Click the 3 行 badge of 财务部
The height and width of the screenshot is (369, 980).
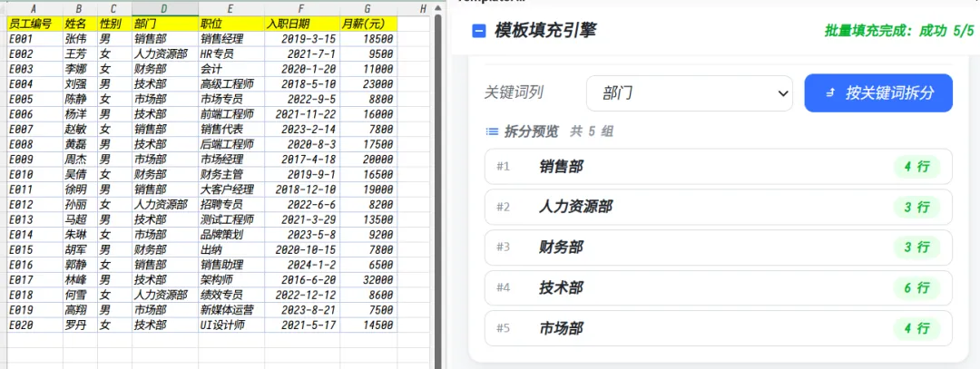[x=916, y=248]
